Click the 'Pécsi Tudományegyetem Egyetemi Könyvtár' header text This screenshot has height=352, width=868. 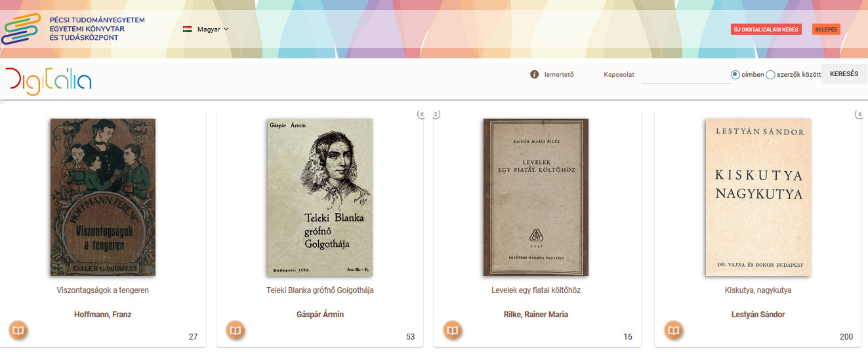click(x=97, y=29)
